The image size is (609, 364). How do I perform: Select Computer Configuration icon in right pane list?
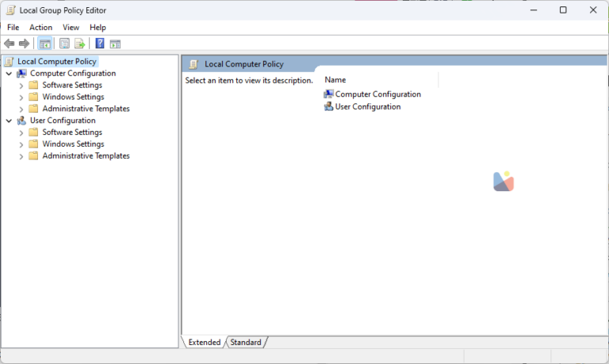tap(329, 94)
